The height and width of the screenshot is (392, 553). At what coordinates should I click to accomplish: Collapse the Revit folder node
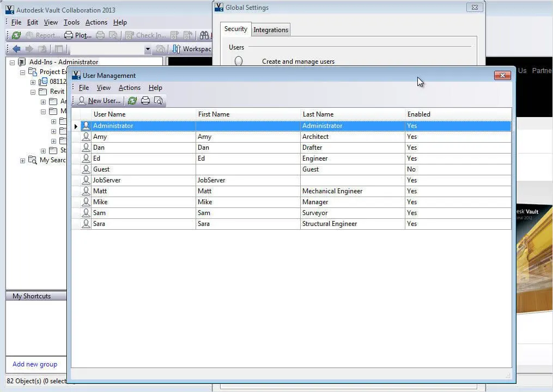coord(33,92)
